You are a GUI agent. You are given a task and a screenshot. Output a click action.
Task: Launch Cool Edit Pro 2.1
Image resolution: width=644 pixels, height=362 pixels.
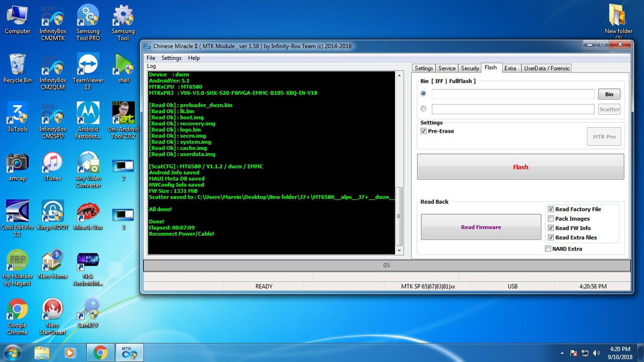tap(17, 219)
